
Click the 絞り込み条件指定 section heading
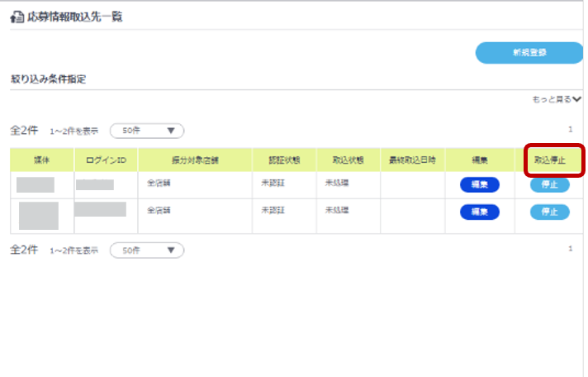(x=48, y=79)
